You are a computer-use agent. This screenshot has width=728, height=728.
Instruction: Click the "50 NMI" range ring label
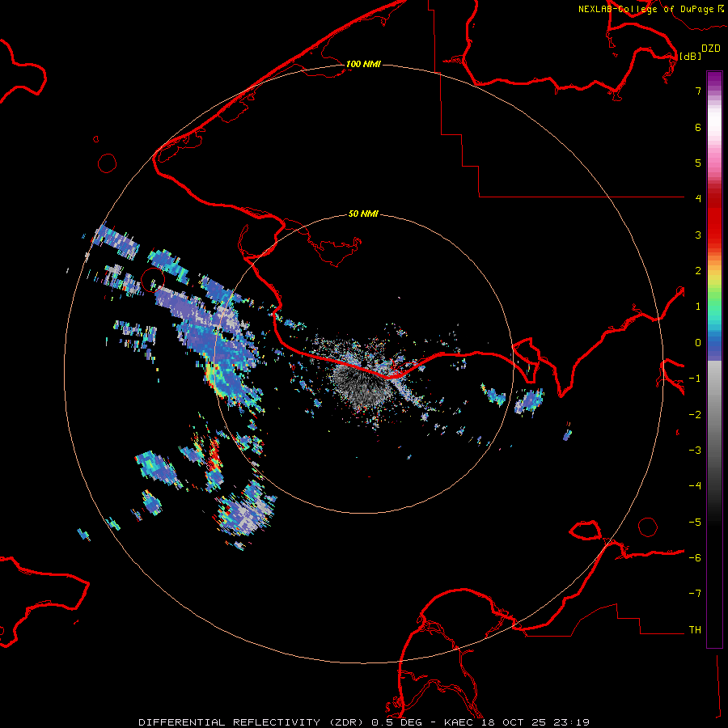coord(363,214)
